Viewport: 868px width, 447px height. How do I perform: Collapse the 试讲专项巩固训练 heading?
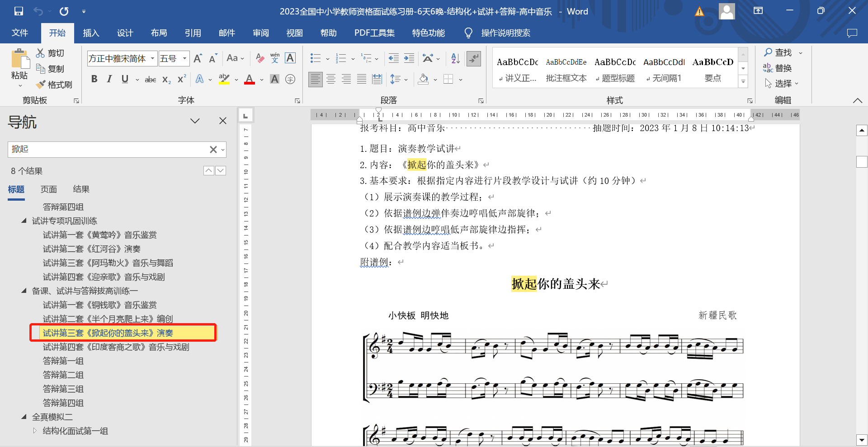coord(24,221)
